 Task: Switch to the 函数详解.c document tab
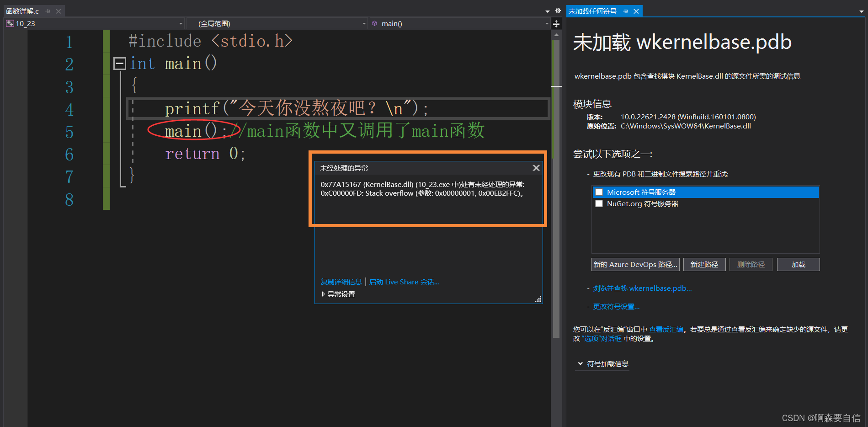pos(22,11)
